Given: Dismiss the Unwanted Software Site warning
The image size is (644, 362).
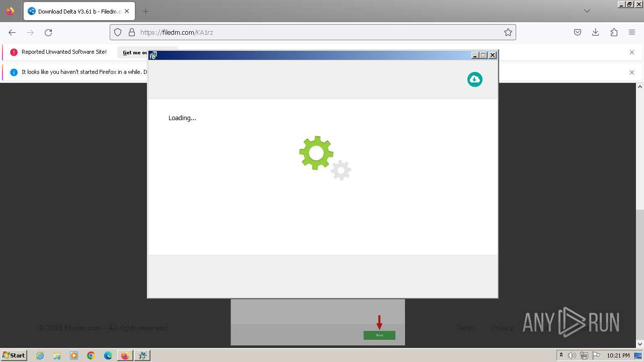Looking at the screenshot, I should [x=632, y=52].
